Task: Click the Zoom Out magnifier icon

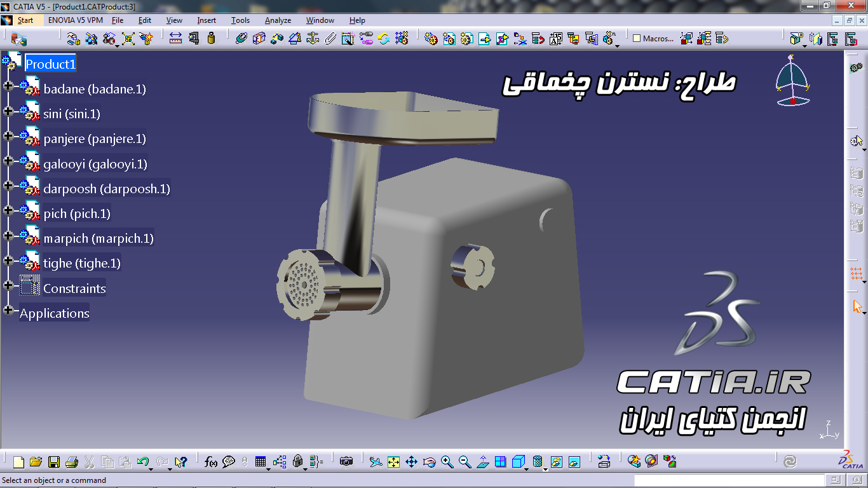Action: click(x=465, y=462)
